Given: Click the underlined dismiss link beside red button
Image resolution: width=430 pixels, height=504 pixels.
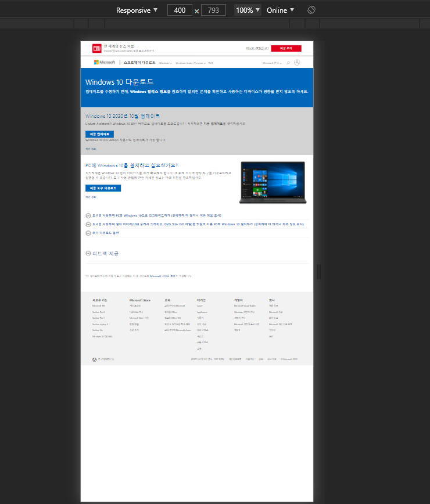Looking at the screenshot, I should 257,48.
